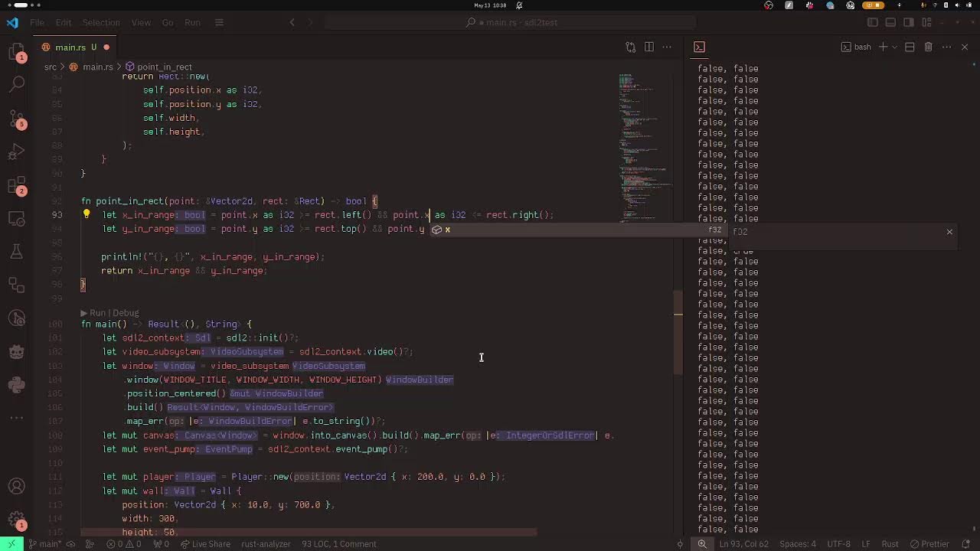Click rust-analyzer status bar item
Image resolution: width=980 pixels, height=551 pixels.
[266, 544]
